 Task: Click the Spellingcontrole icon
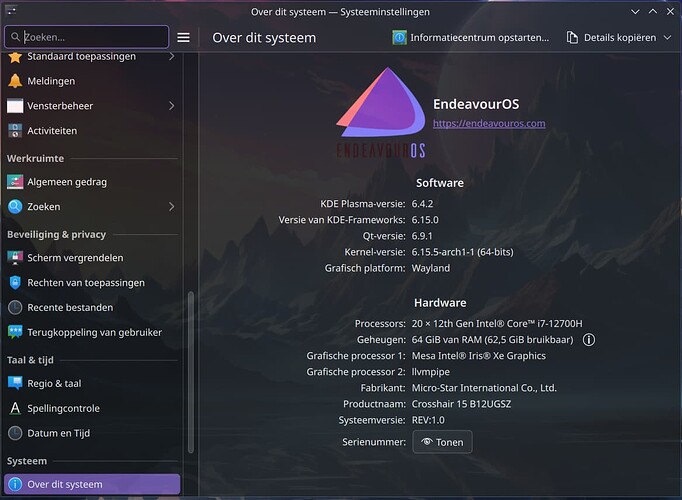pyautogui.click(x=15, y=408)
